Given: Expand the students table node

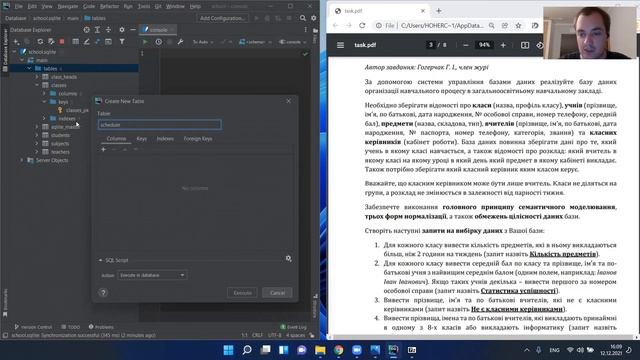Looking at the screenshot, I should pos(37,135).
